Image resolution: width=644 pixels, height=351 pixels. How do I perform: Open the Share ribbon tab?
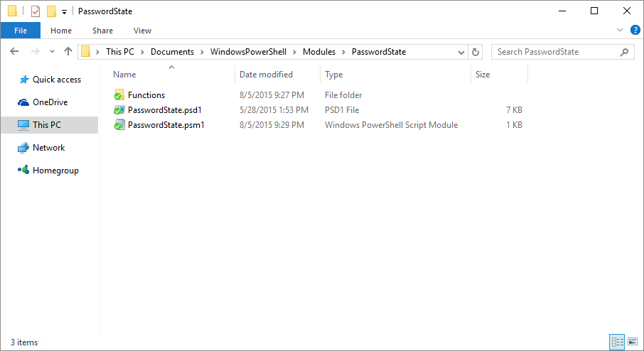(x=102, y=31)
